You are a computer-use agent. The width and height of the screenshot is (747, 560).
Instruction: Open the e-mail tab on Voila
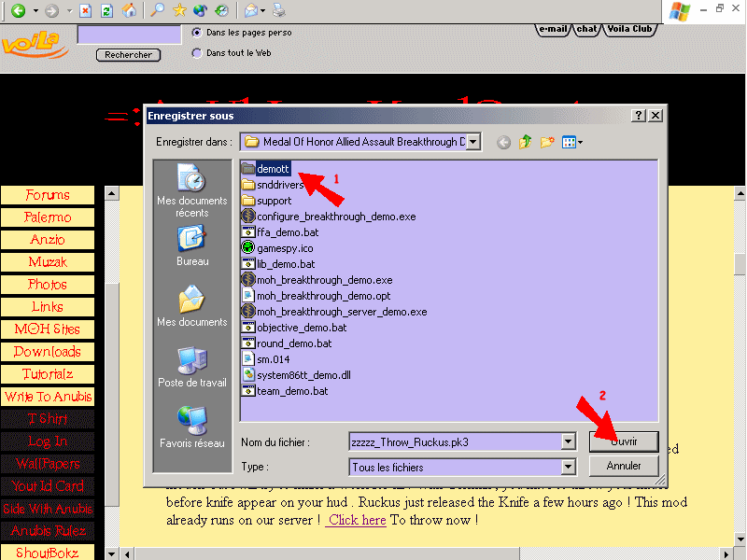click(553, 29)
